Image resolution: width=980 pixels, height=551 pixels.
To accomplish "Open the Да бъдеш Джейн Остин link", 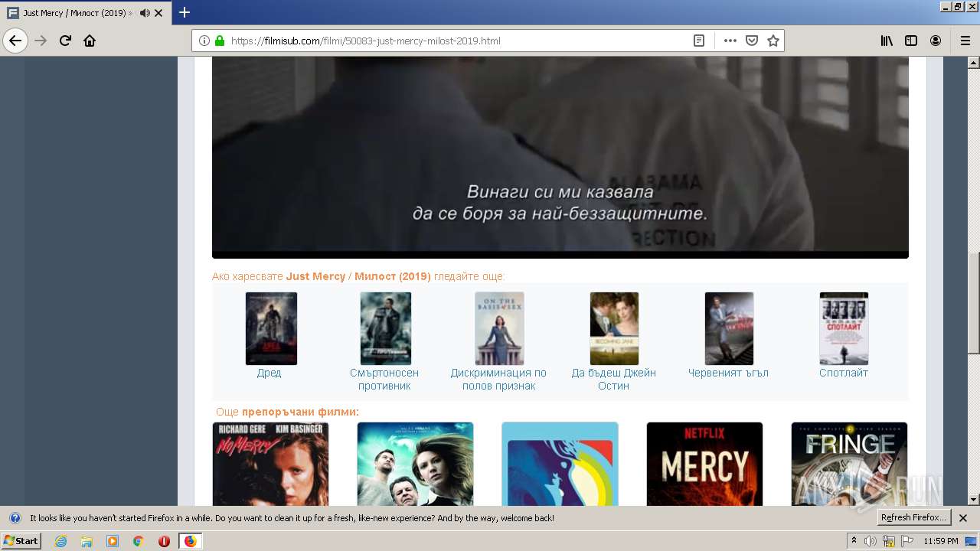I will click(614, 380).
